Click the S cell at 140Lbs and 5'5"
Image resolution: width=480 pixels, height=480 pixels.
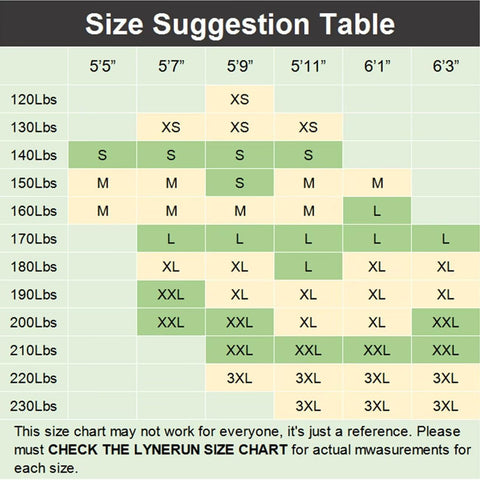102,155
